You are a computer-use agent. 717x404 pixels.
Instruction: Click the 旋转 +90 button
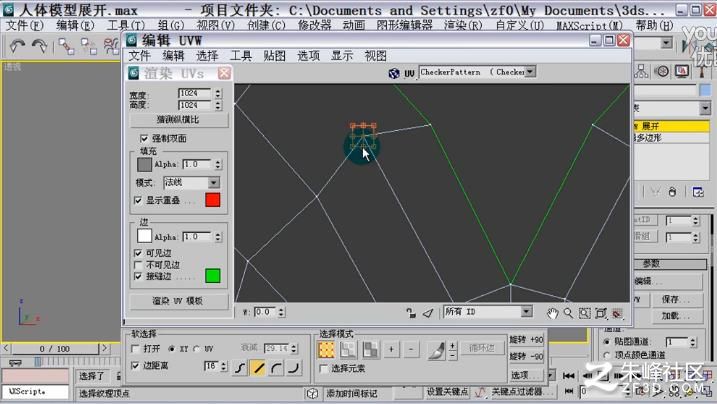coord(526,340)
